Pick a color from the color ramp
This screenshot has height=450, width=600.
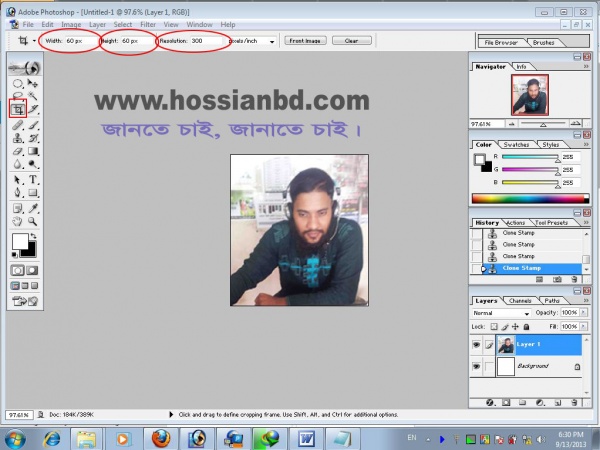[530, 198]
